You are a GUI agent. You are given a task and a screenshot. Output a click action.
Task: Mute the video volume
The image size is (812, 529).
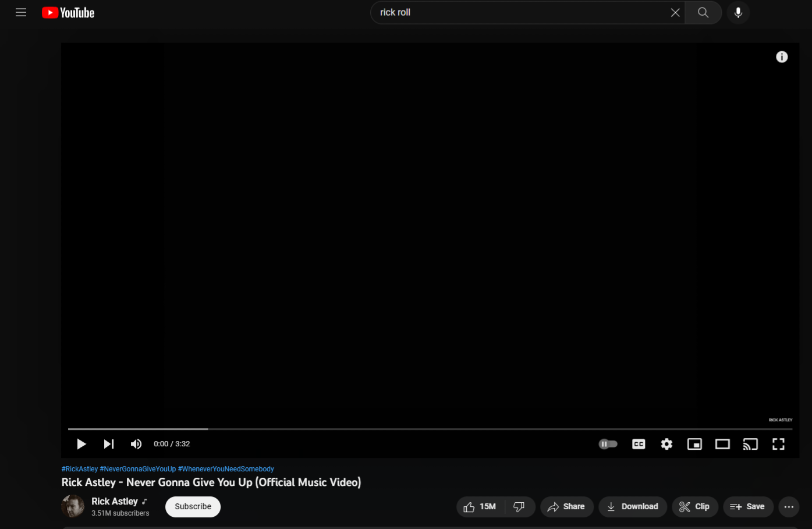[136, 444]
